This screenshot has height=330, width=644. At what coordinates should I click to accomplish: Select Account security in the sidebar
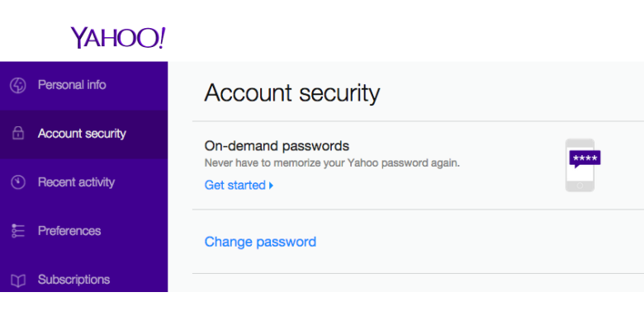click(82, 134)
